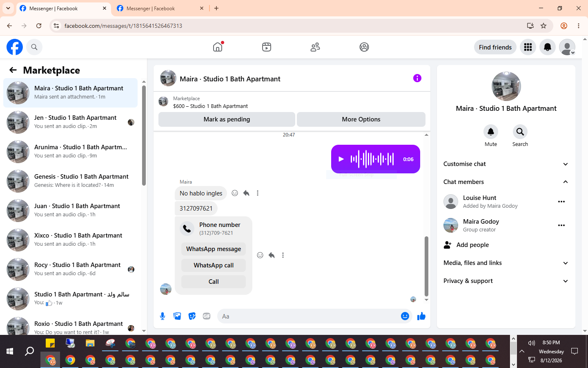
Task: Open a new browser tab
Action: point(216,8)
